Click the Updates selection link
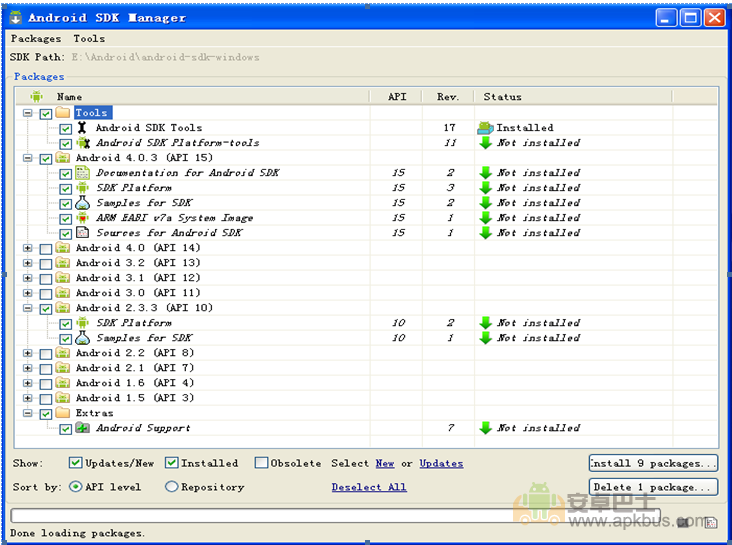 pos(441,463)
